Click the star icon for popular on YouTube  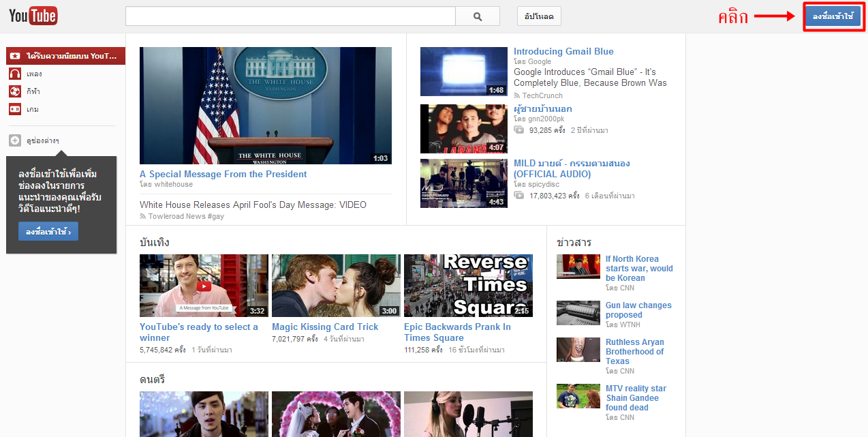click(14, 56)
